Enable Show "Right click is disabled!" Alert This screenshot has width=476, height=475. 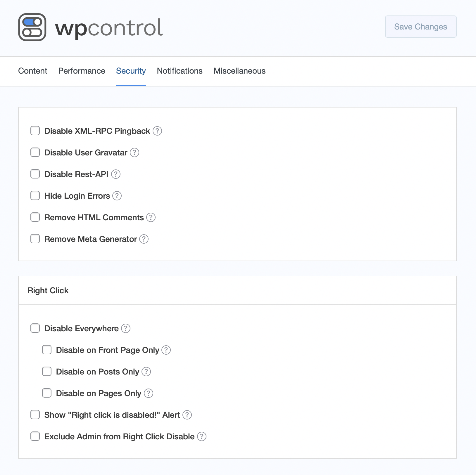coord(35,415)
